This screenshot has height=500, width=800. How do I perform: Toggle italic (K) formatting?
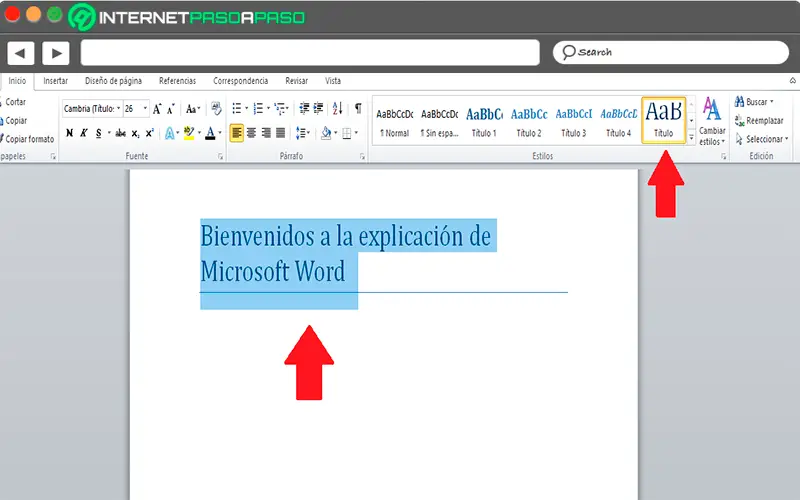[x=84, y=133]
